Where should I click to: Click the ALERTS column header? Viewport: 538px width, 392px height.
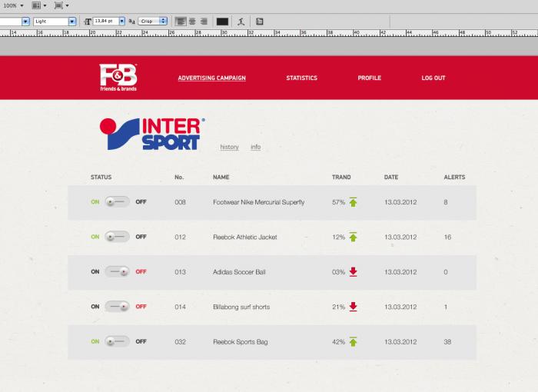pos(454,177)
